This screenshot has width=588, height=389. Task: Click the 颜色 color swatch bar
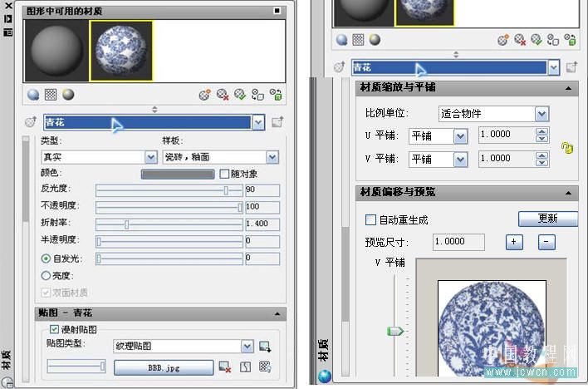(x=178, y=174)
